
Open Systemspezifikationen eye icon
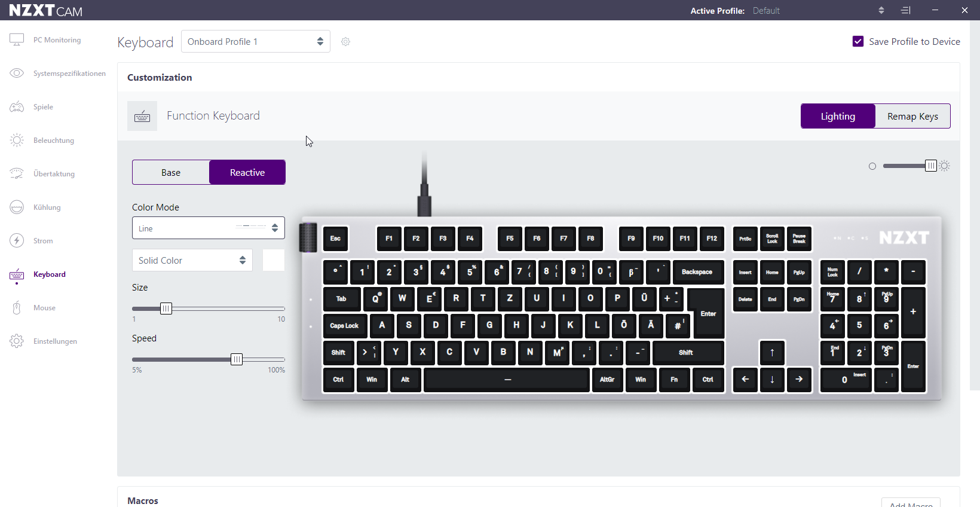[x=17, y=73]
